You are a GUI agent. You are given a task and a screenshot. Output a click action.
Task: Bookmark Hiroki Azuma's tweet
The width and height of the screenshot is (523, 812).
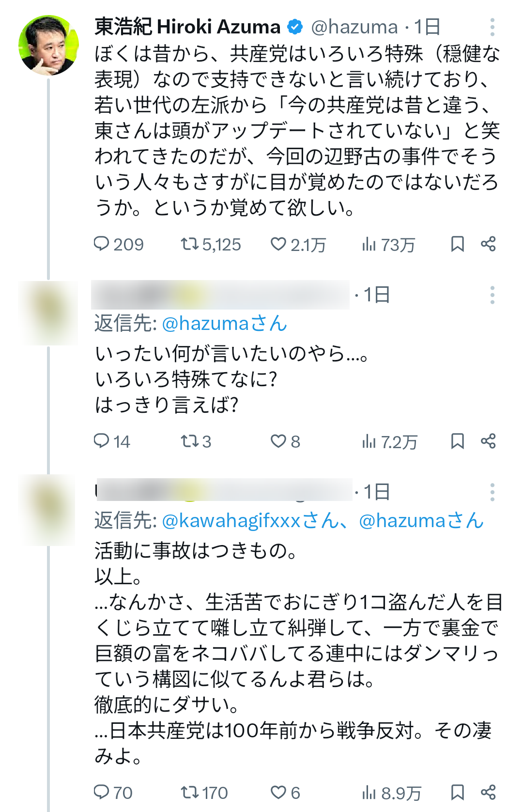(457, 244)
